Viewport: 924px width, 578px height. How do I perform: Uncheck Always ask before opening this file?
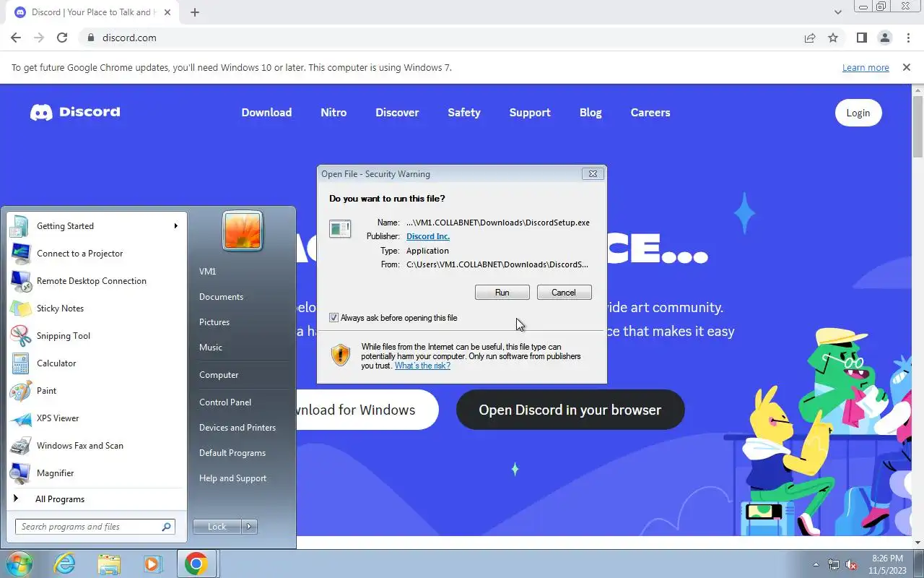(334, 318)
